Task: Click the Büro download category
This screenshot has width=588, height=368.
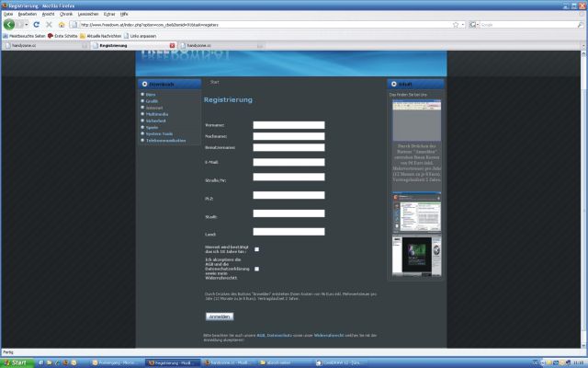Action: (x=151, y=95)
